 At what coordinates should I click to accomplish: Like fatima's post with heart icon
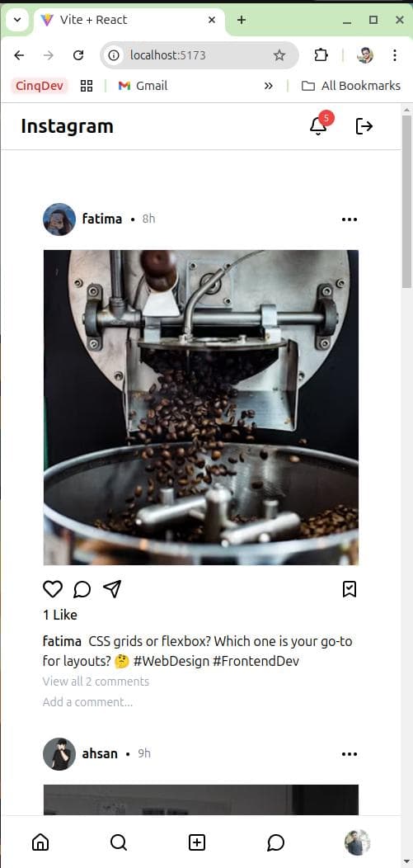53,589
